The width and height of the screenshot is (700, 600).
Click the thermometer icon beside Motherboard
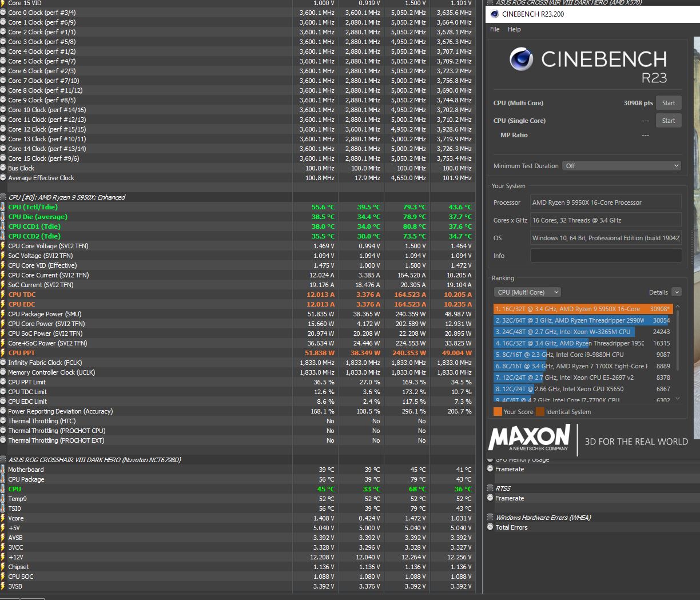[3, 470]
